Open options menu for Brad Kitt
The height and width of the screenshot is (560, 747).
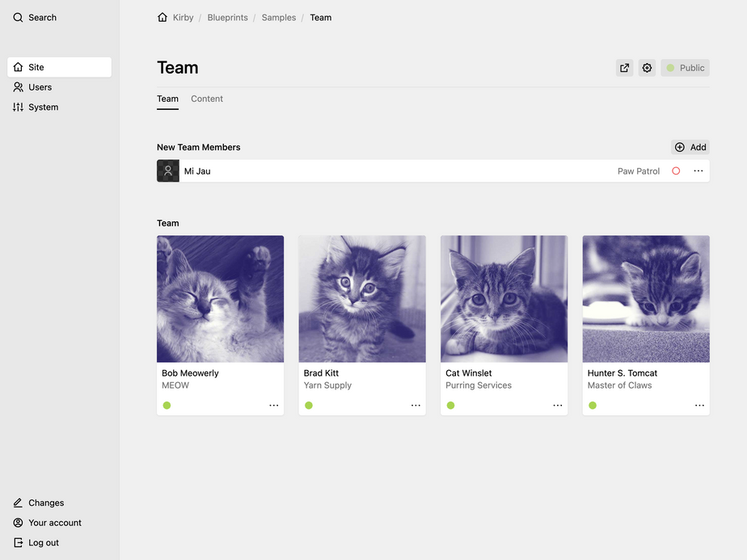416,406
